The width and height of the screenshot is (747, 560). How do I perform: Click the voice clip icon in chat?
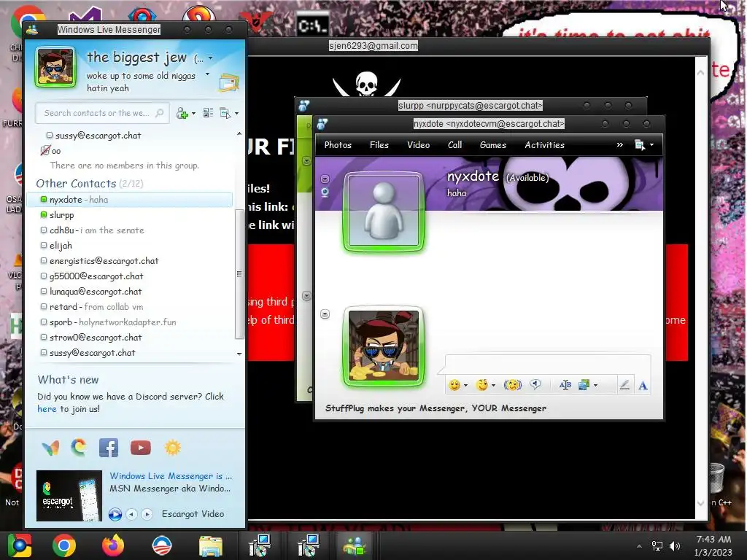click(x=535, y=385)
